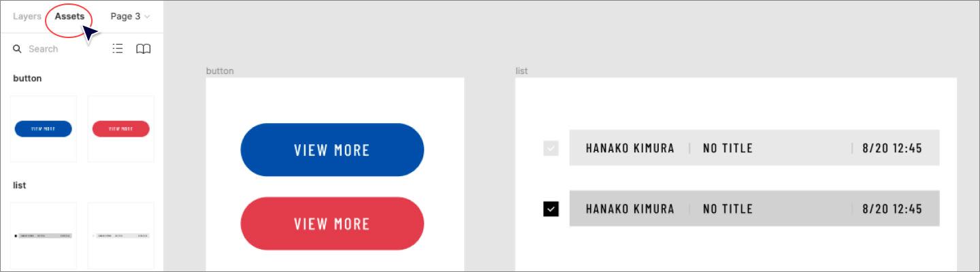Expand the Page 3 dropdown

click(x=130, y=16)
